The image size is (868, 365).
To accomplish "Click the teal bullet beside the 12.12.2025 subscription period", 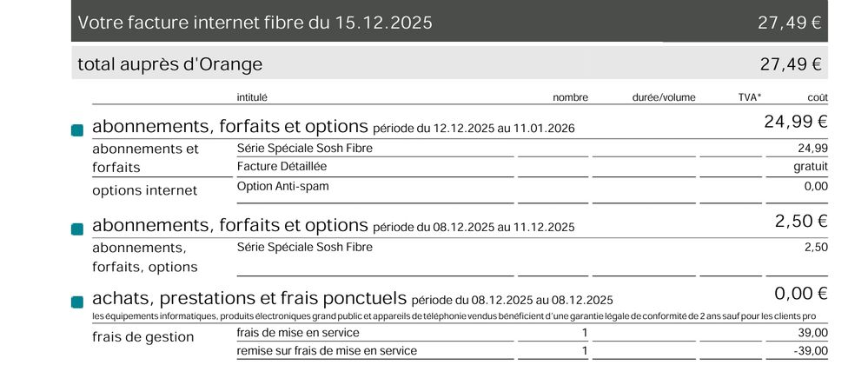I will tap(77, 129).
